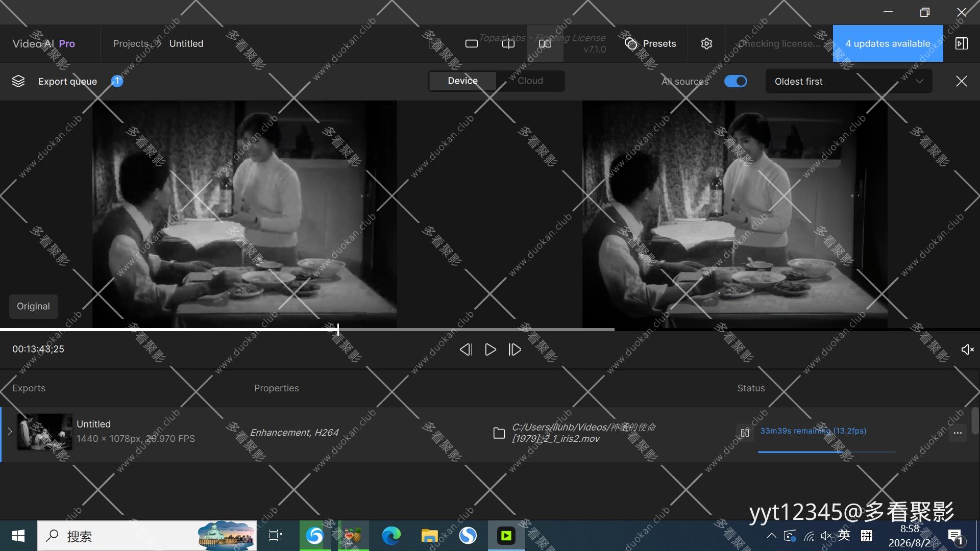This screenshot has height=551, width=980.
Task: Click the Topaz Video AI taskbar icon
Action: point(506,536)
